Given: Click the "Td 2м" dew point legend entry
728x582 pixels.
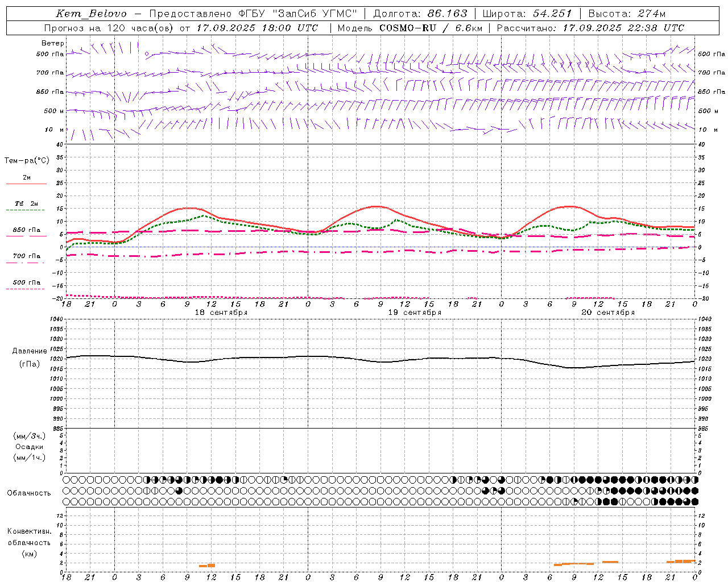Looking at the screenshot, I should 26,203.
